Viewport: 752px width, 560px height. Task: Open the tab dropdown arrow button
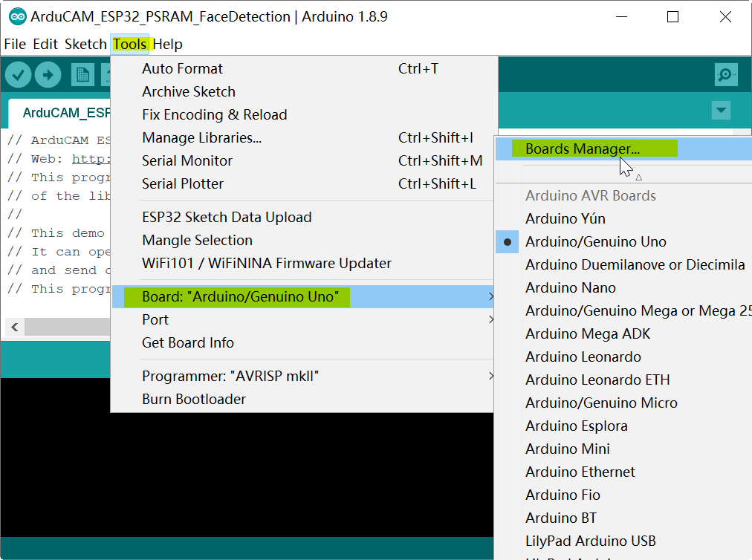pyautogui.click(x=721, y=110)
